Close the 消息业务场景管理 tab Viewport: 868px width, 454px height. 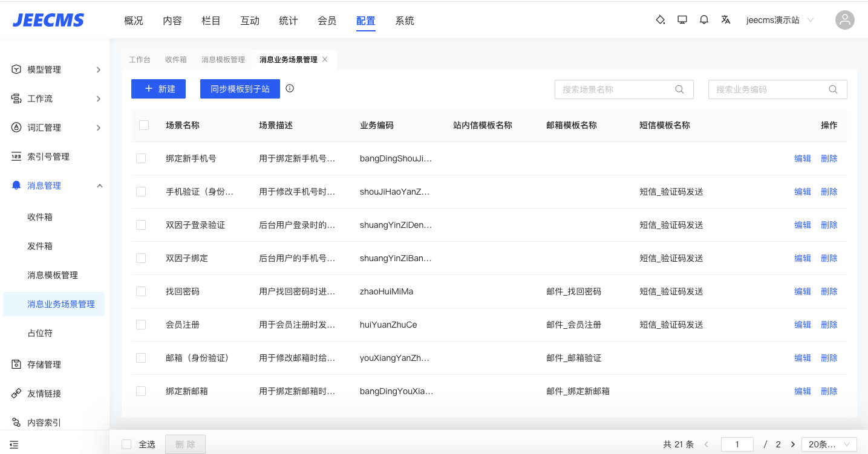click(x=325, y=59)
